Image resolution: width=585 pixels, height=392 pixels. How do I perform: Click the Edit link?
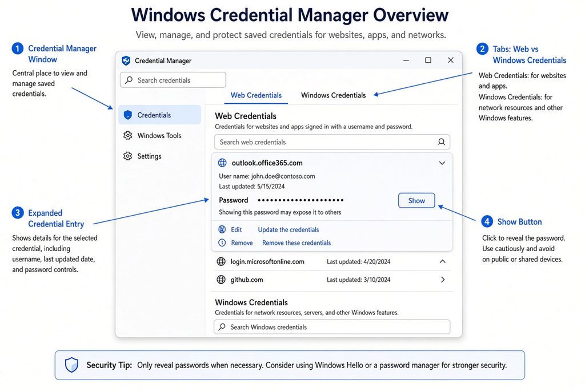236,229
